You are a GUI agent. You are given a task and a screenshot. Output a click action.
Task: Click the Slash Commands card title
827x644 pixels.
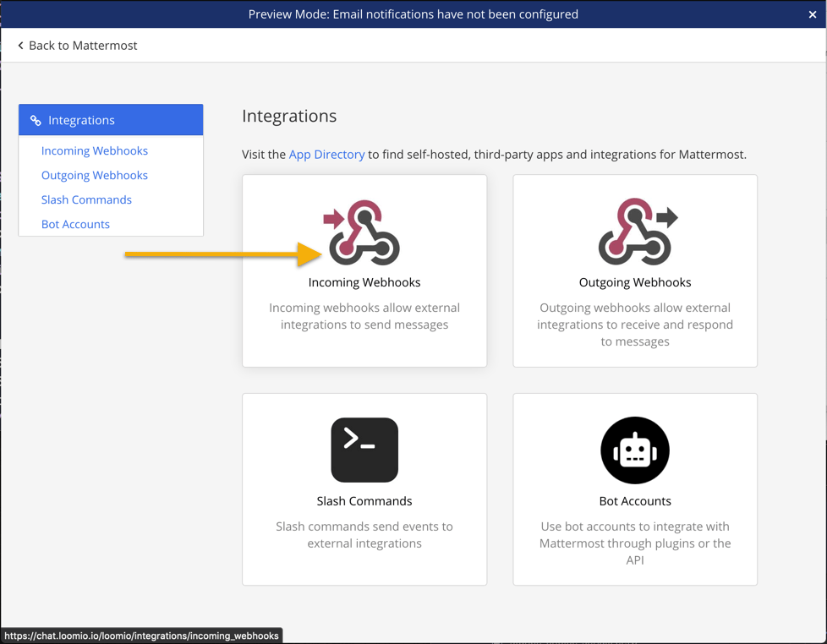(364, 501)
